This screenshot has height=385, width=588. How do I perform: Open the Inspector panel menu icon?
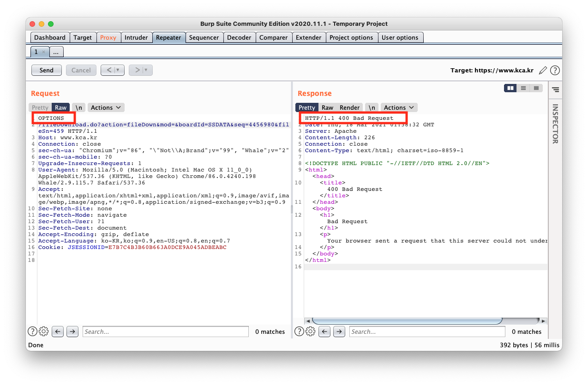pos(555,89)
